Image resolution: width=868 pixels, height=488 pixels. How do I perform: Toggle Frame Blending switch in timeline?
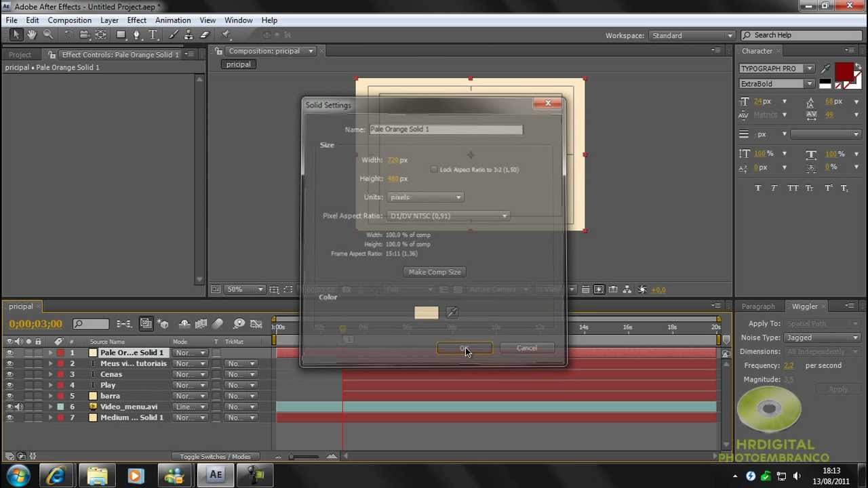pyautogui.click(x=201, y=324)
